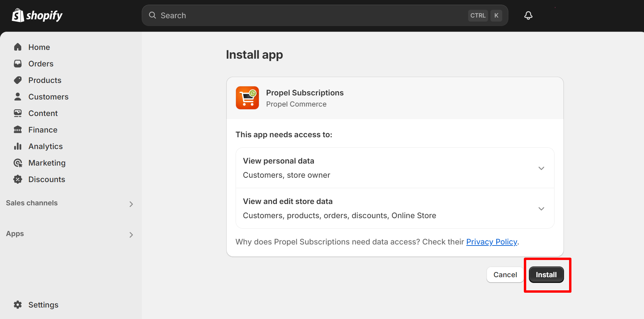The image size is (644, 319).
Task: Open the Settings gear icon
Action: tap(18, 304)
